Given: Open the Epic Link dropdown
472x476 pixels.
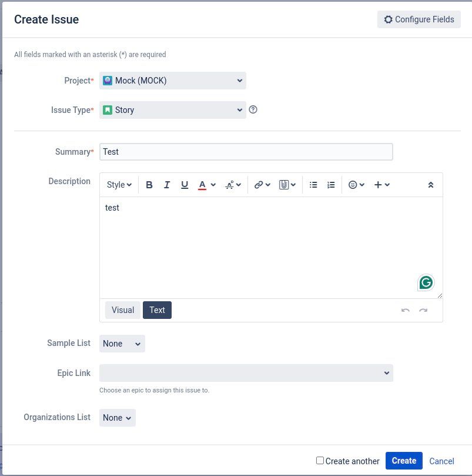Looking at the screenshot, I should point(246,373).
